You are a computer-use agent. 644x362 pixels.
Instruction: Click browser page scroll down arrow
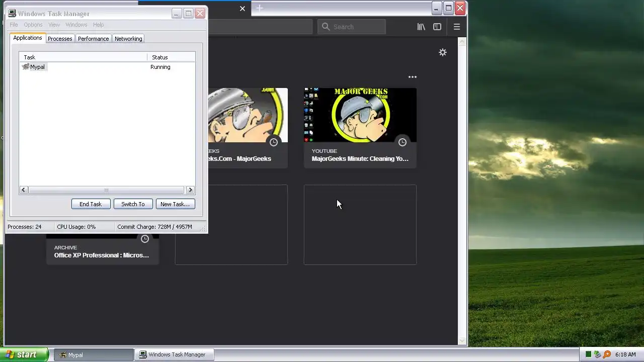point(462,340)
